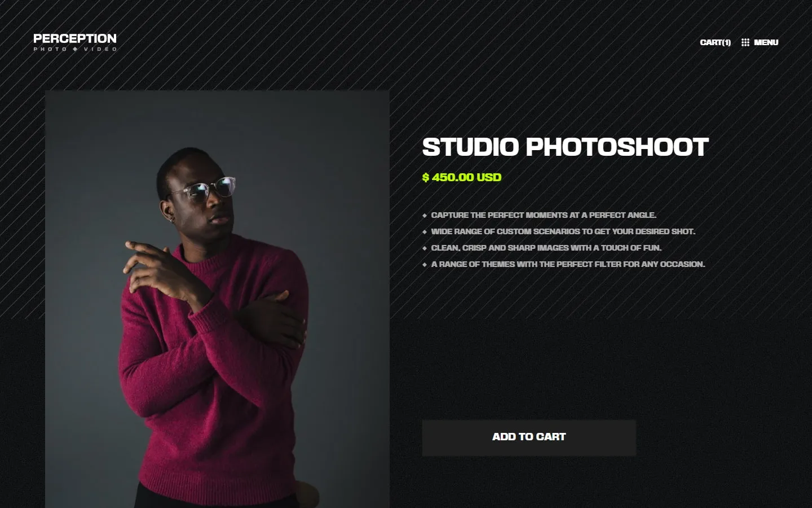This screenshot has height=508, width=812.
Task: Click the diamond in the logo tagline
Action: (76, 49)
